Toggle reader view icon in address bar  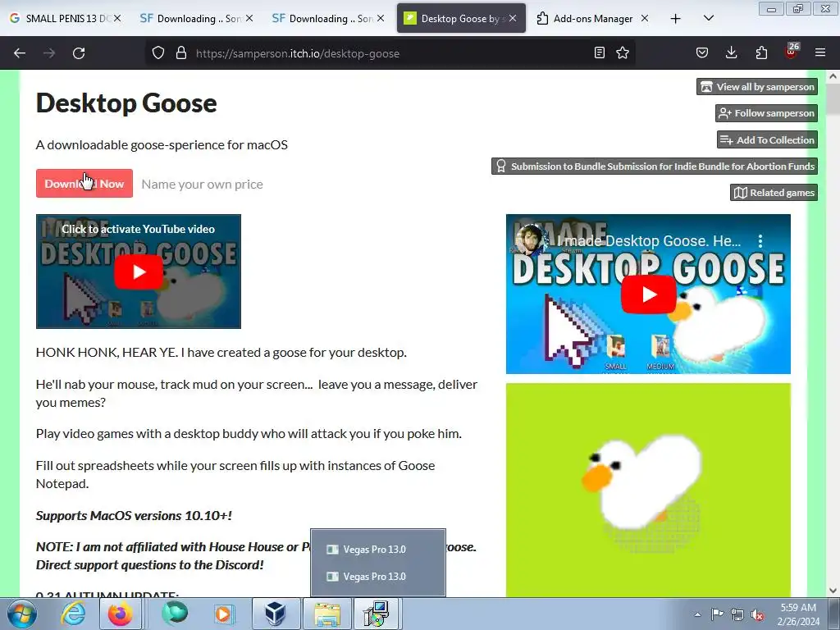coord(600,52)
